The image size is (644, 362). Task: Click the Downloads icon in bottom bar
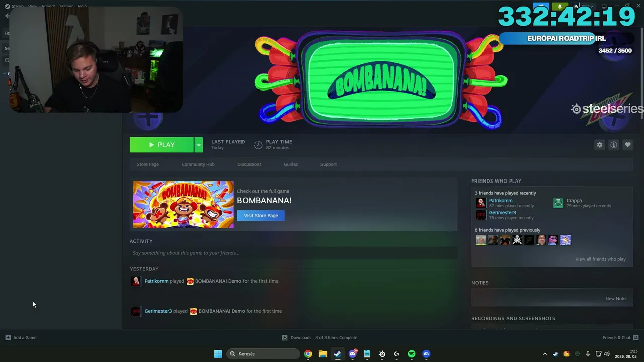[x=285, y=338]
